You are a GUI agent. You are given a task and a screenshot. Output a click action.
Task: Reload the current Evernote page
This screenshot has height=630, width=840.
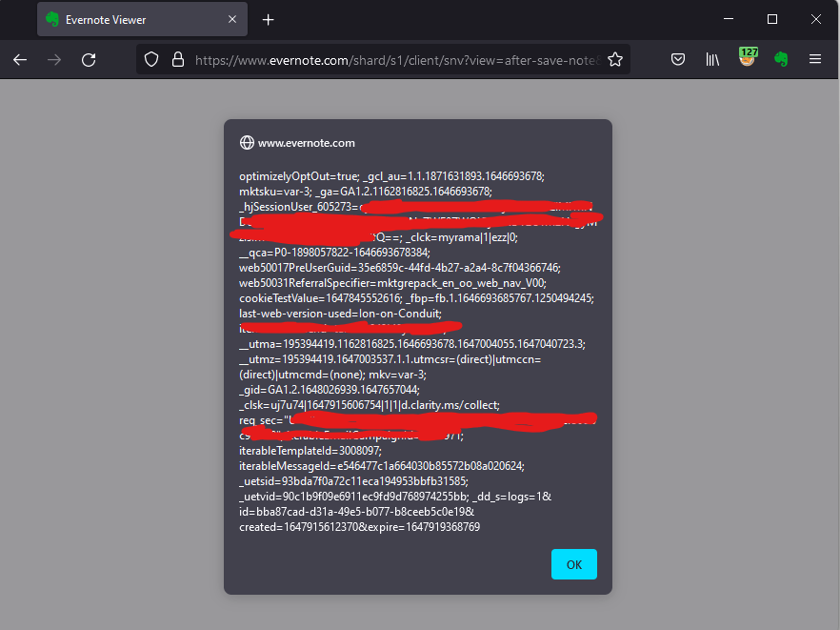pyautogui.click(x=89, y=59)
